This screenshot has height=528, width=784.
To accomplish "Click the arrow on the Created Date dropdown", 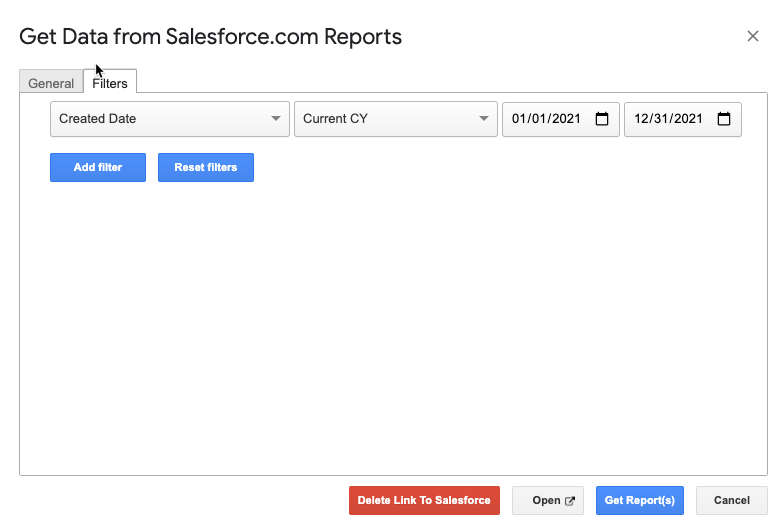I will (x=276, y=118).
